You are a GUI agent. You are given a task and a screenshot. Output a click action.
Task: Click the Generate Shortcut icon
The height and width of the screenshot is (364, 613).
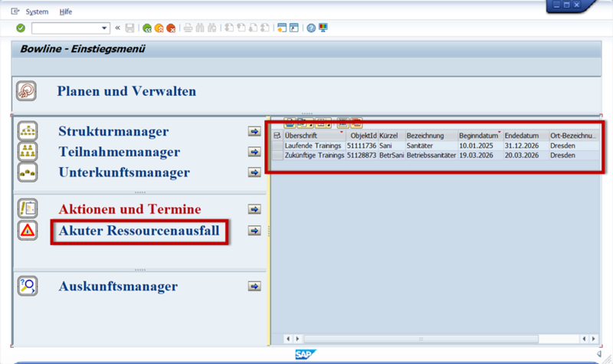click(x=294, y=28)
